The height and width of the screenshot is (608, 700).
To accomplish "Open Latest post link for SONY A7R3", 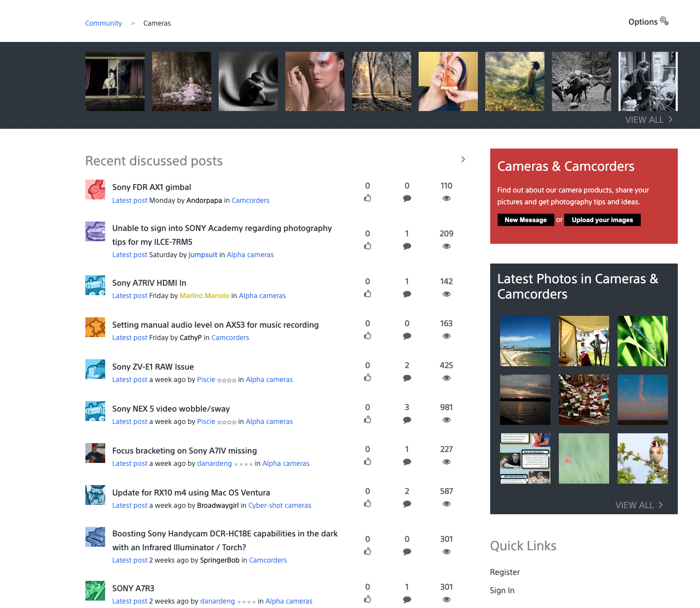I will point(130,601).
